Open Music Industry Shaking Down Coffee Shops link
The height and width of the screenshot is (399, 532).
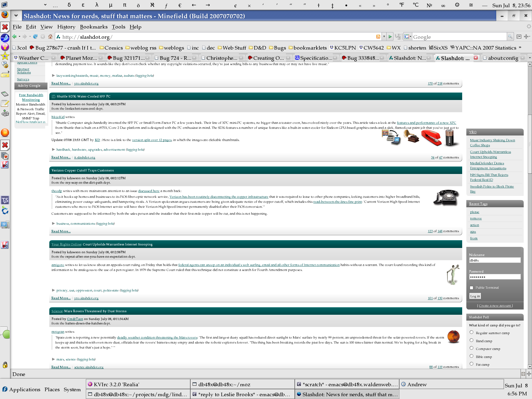[x=492, y=143]
